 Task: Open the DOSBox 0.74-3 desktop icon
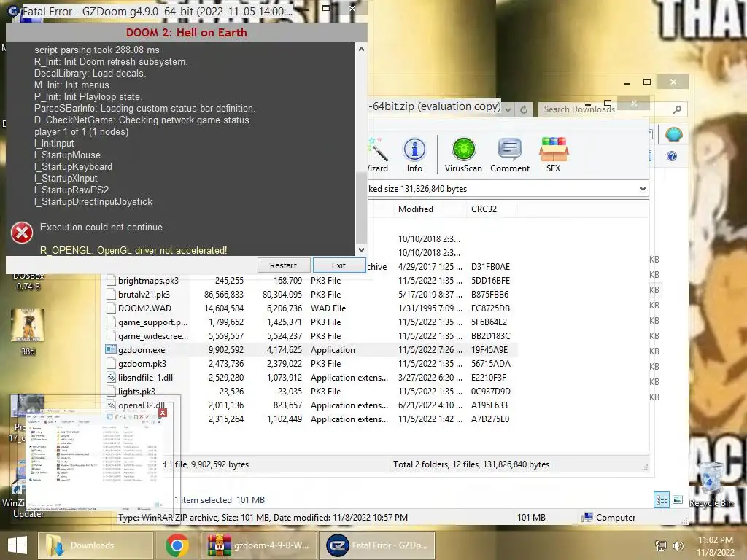click(28, 281)
